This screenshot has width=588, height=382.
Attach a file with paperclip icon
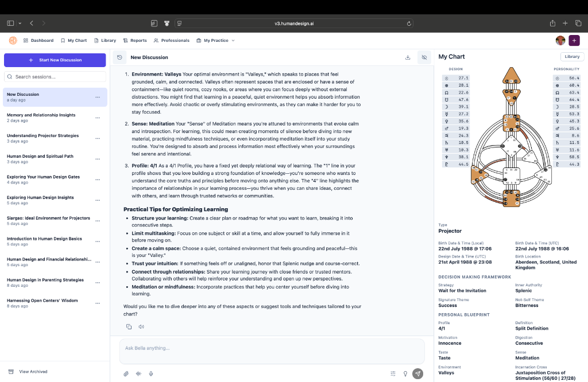(x=126, y=373)
